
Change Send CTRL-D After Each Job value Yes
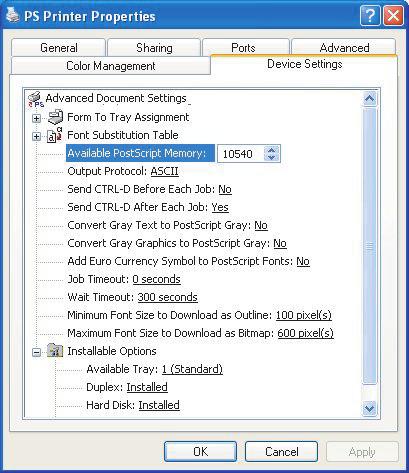220,207
